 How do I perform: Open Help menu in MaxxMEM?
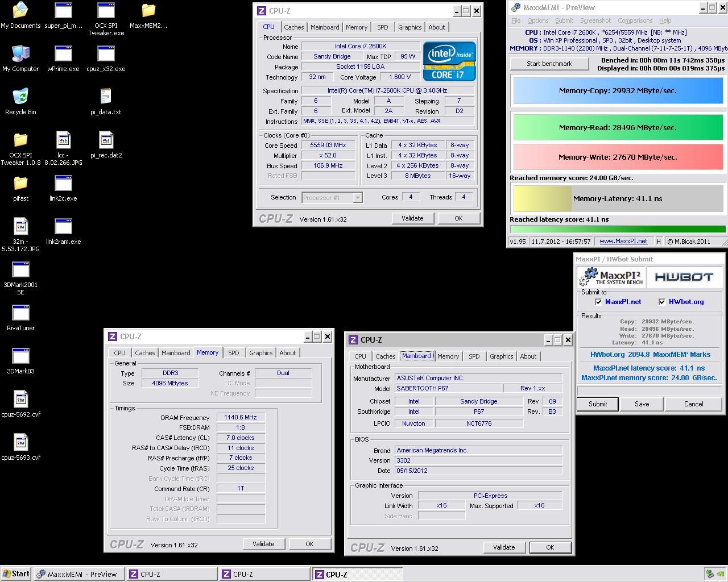665,20
